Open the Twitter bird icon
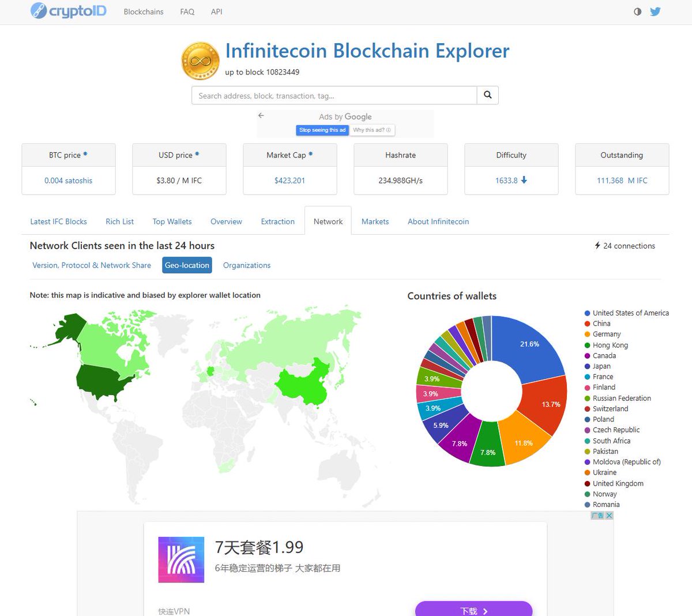The image size is (692, 616). click(x=655, y=12)
